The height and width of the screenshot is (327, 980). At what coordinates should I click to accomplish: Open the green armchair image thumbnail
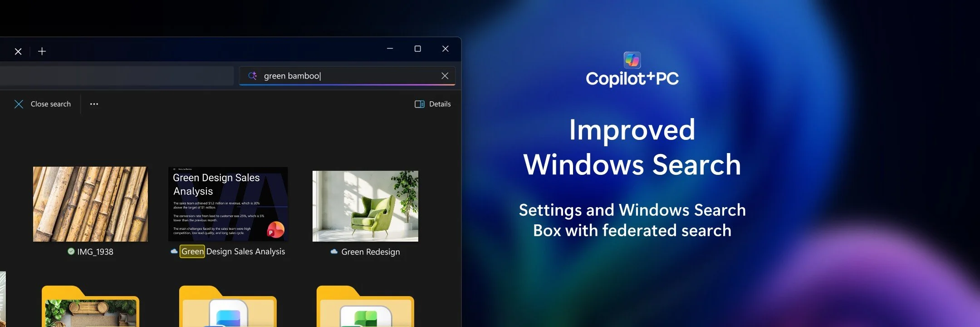(365, 206)
